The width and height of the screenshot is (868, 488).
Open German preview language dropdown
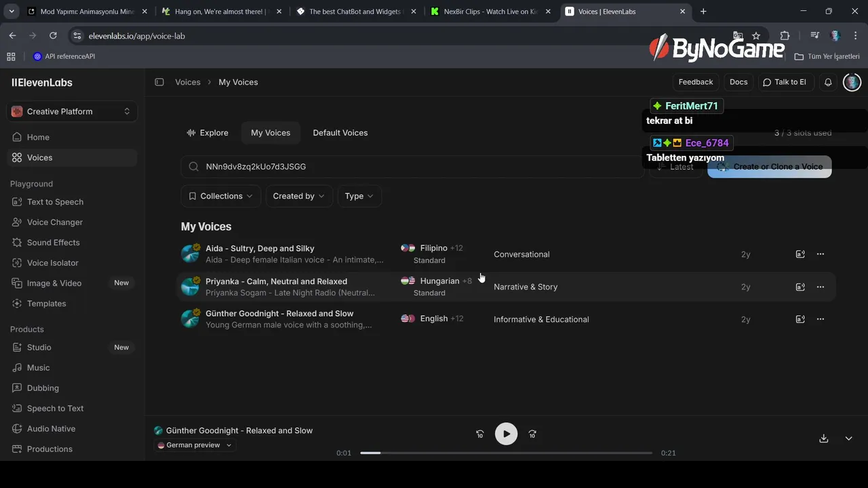pyautogui.click(x=195, y=445)
